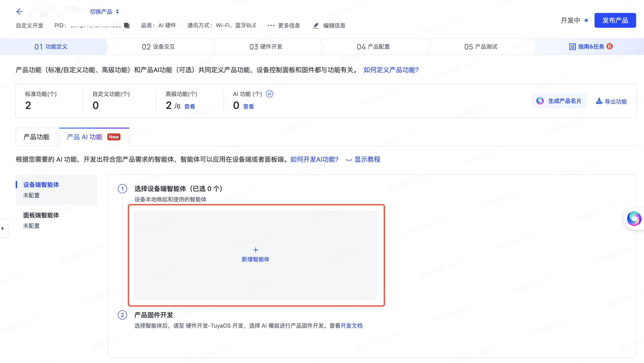Open the 如何定义产品功能? link
The image size is (644, 363).
tap(391, 70)
